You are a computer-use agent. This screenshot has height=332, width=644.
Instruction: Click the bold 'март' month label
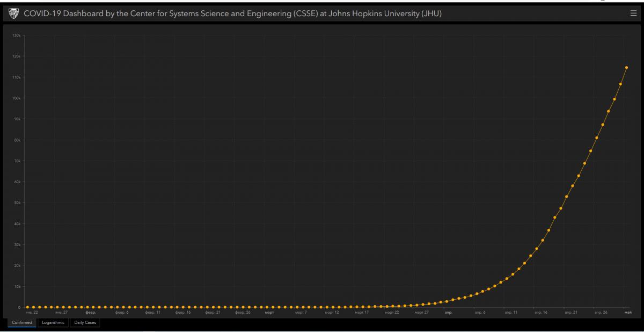click(269, 312)
